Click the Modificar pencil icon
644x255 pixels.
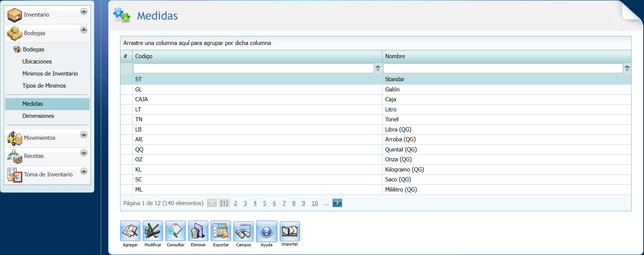click(x=153, y=231)
